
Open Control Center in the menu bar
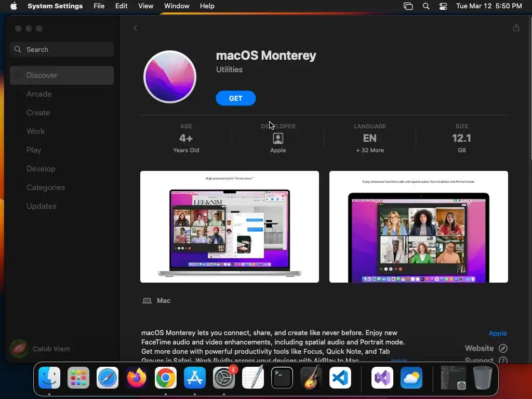click(443, 6)
